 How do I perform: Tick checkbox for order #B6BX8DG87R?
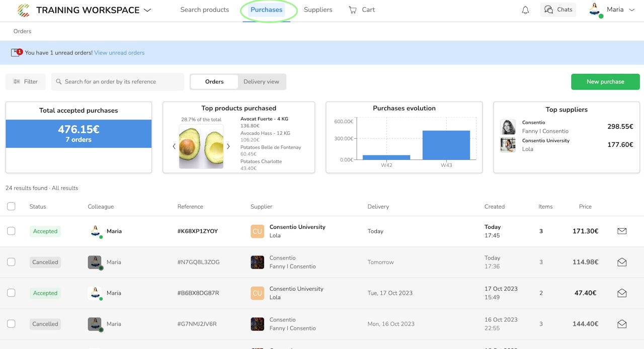11,293
